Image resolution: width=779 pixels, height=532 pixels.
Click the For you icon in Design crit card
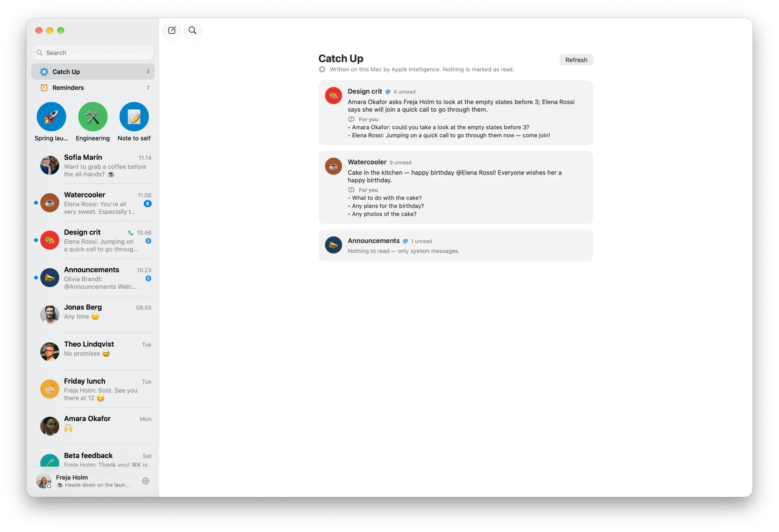pos(351,119)
